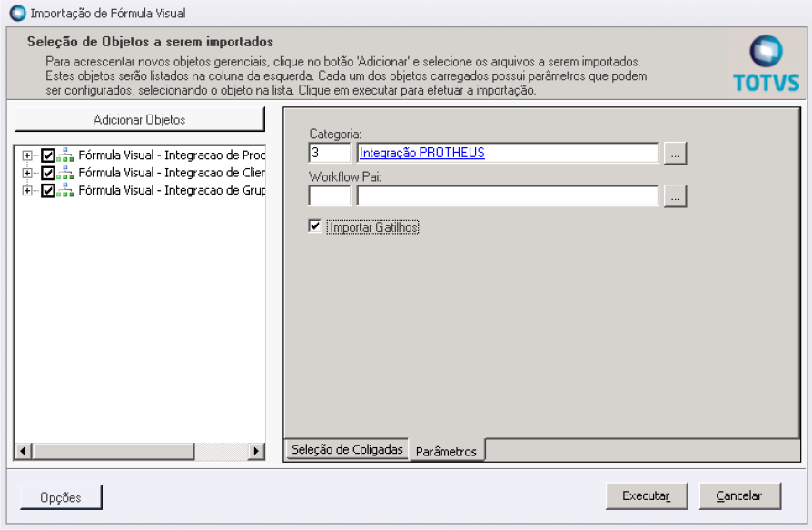Click the Workflow Pai description field
Screen dimensions: 812x530
[508, 195]
